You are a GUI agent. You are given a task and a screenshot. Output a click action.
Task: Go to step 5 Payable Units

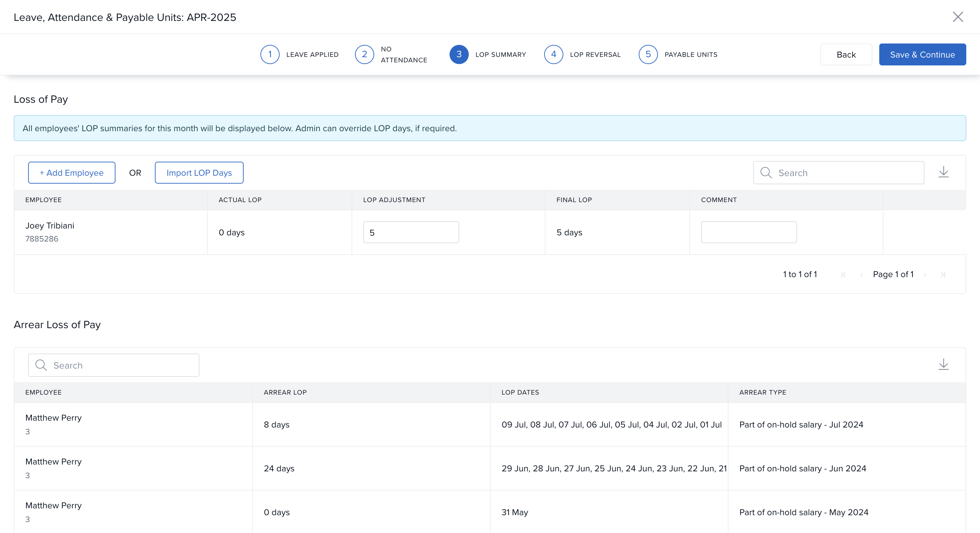click(x=648, y=54)
